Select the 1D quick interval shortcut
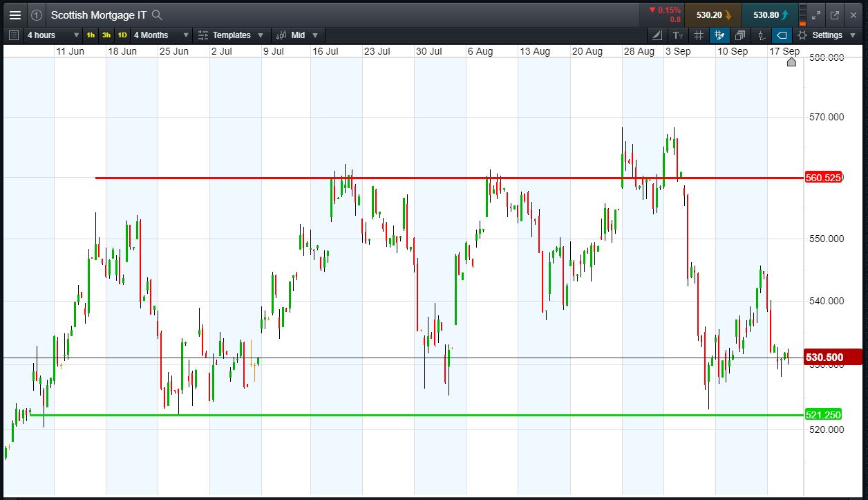 (122, 35)
